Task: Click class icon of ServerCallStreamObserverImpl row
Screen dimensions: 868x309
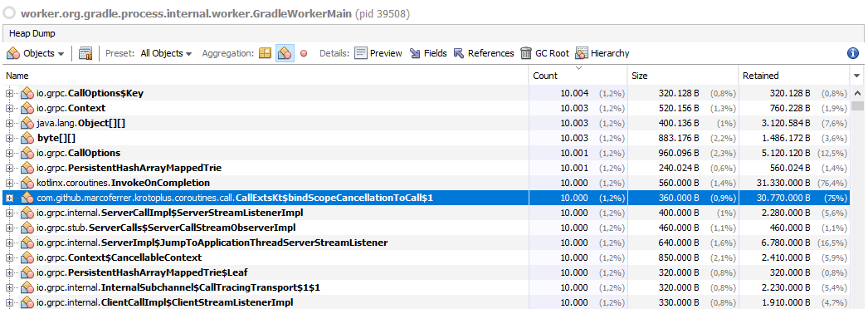Action: (27, 228)
